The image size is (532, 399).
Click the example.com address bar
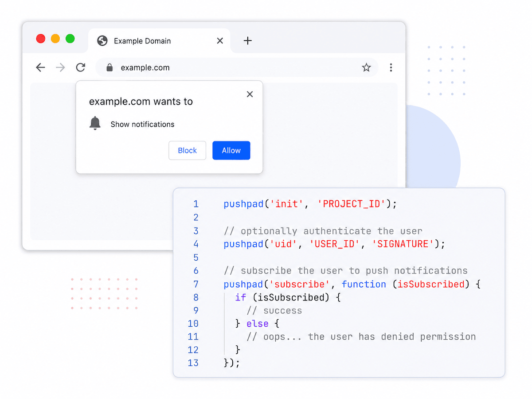point(237,67)
